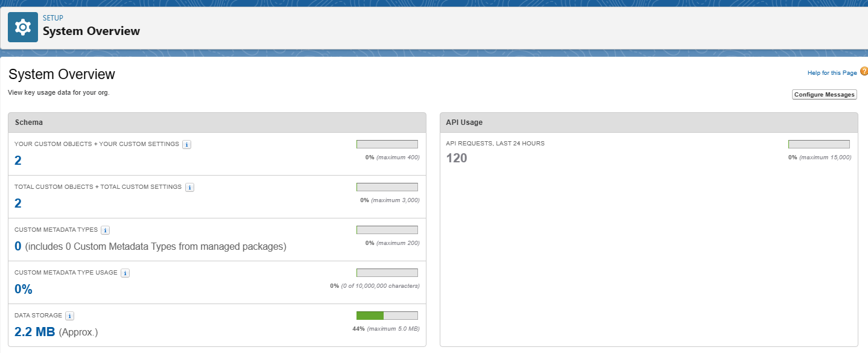868x353 pixels.
Task: Open info icon for Your Custom Objects
Action: point(187,145)
